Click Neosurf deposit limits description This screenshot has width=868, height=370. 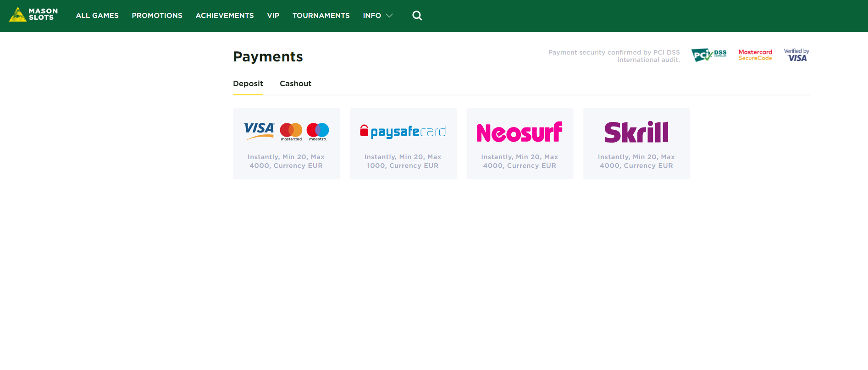tap(520, 161)
